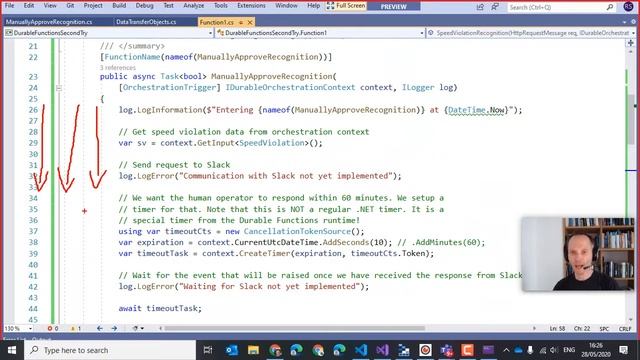Viewport: 640px width, 360px height.
Task: Click the '3 references' CodeLens link
Action: coord(118,67)
